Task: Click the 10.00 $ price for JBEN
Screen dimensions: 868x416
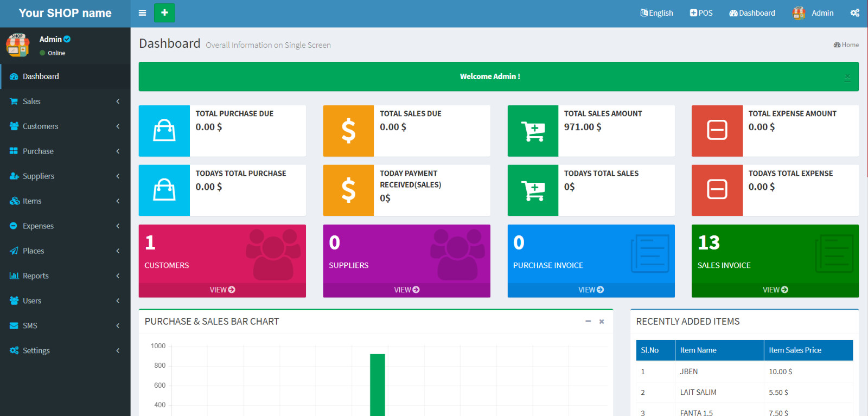Action: [780, 372]
